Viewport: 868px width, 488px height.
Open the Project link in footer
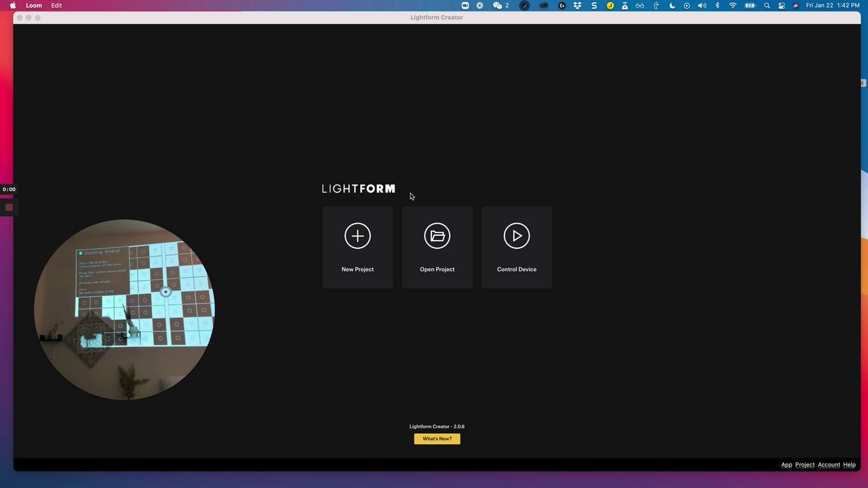pyautogui.click(x=805, y=465)
